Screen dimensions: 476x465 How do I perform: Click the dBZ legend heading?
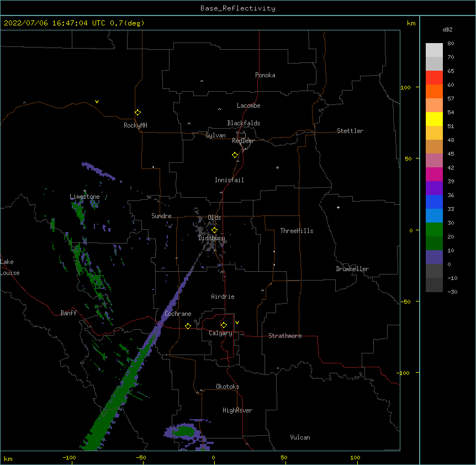click(447, 29)
